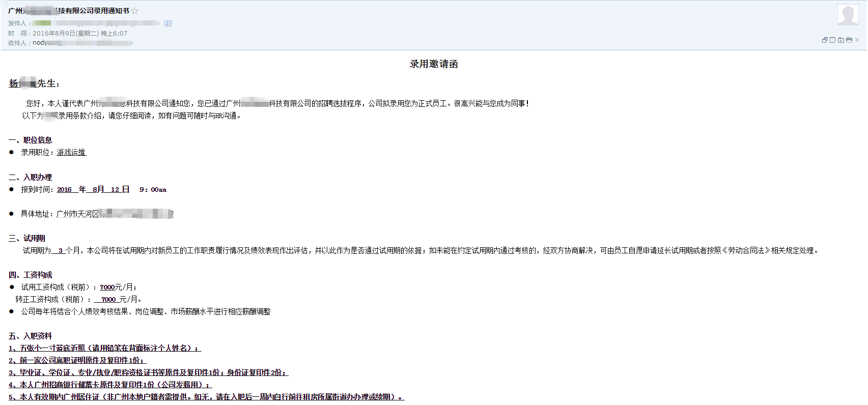Screen dimensions: 868x405
Task: Click the folder icon with the down arrow
Action: click(841, 40)
